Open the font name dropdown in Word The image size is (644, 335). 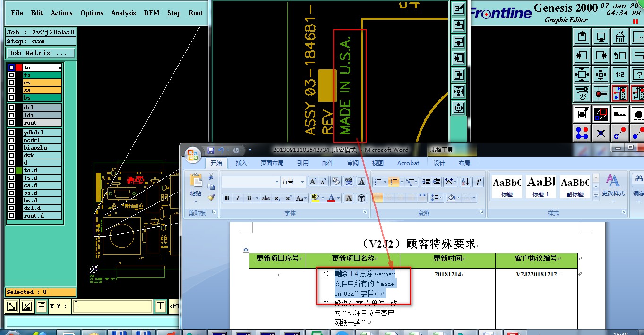277,182
